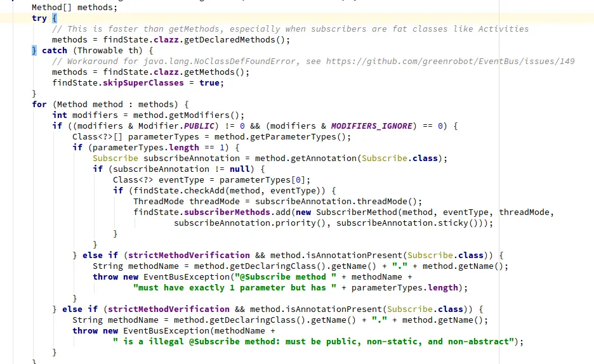Click the 'catch' keyword
Image resolution: width=594 pixels, height=364 pixels.
click(x=54, y=50)
